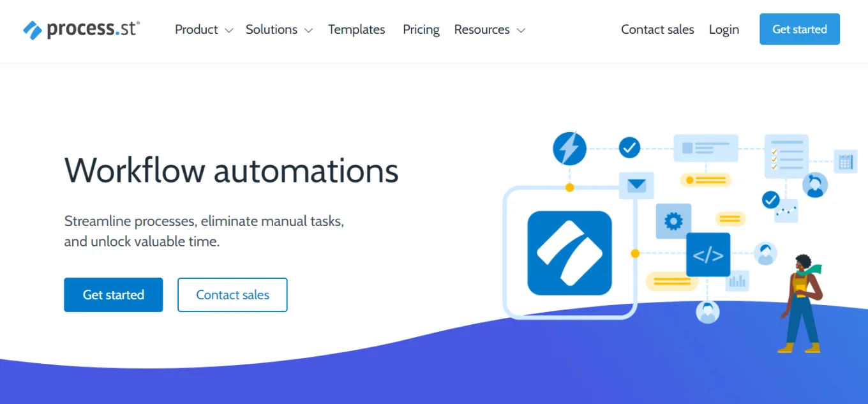
Task: Click the code brackets icon tile
Action: [708, 255]
